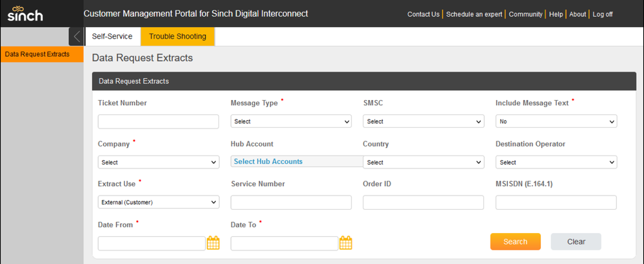This screenshot has height=264, width=644.
Task: Open the SMSC dropdown
Action: [424, 121]
